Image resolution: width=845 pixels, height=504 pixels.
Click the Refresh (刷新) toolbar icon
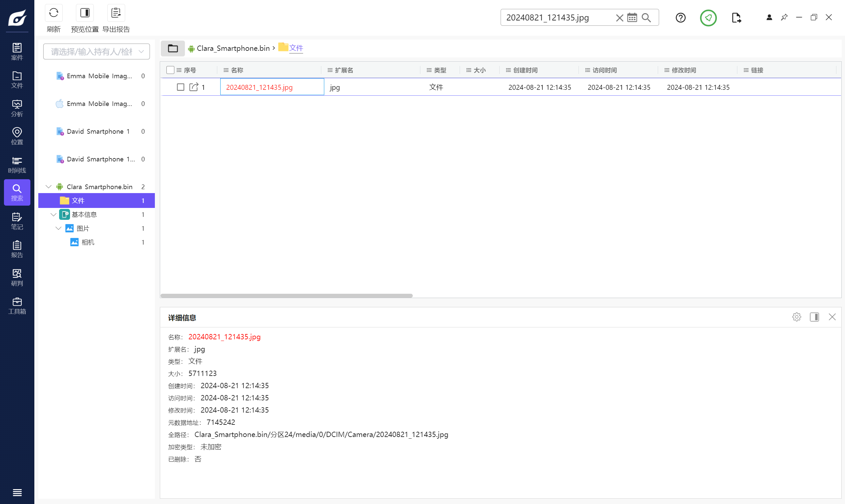53,13
